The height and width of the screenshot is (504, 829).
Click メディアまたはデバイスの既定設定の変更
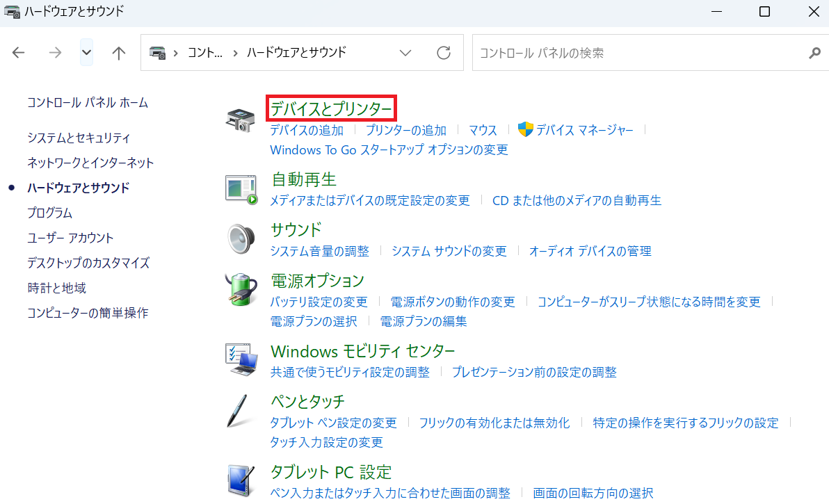370,201
